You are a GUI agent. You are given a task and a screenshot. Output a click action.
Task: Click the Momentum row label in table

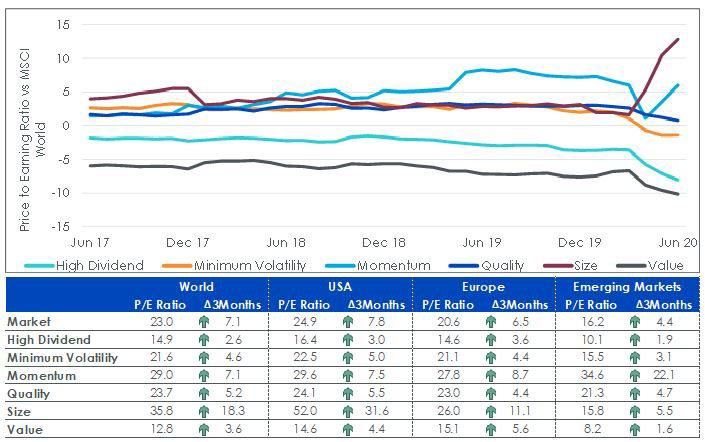click(x=41, y=375)
